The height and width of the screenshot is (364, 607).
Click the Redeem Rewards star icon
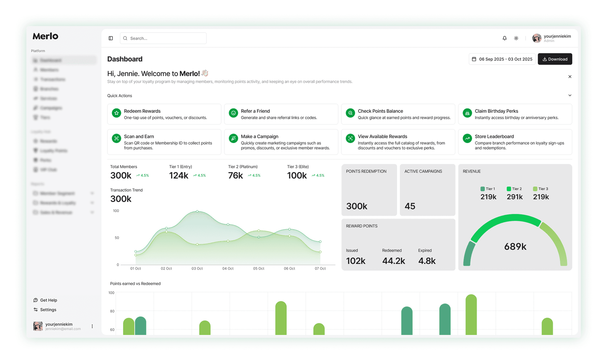coord(116,113)
